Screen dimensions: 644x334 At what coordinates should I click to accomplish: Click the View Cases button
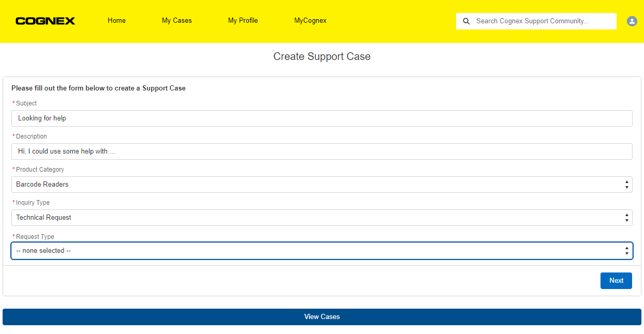pyautogui.click(x=321, y=316)
